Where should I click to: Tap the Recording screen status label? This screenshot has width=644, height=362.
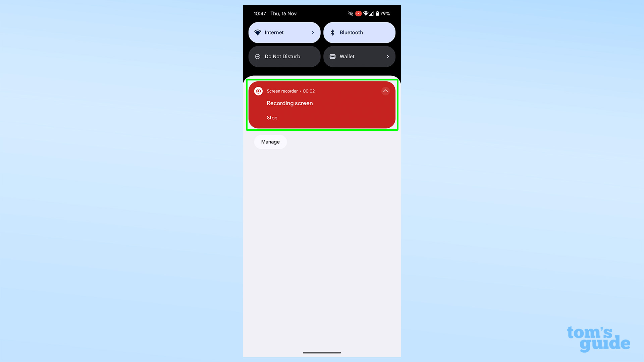pos(290,103)
